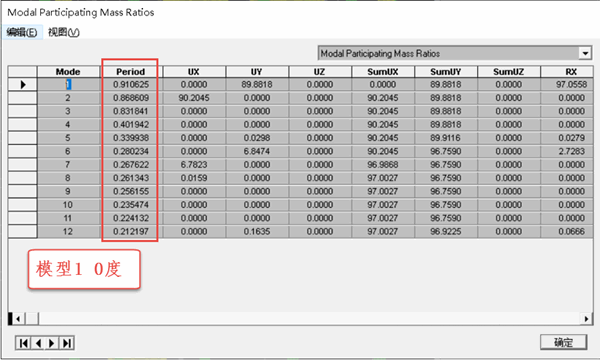
Task: Select Period cell 0.224132
Action: pos(131,218)
